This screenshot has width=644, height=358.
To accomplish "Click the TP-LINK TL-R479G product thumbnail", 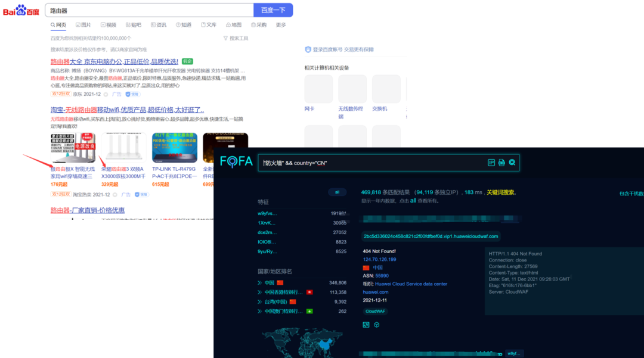I will (175, 148).
